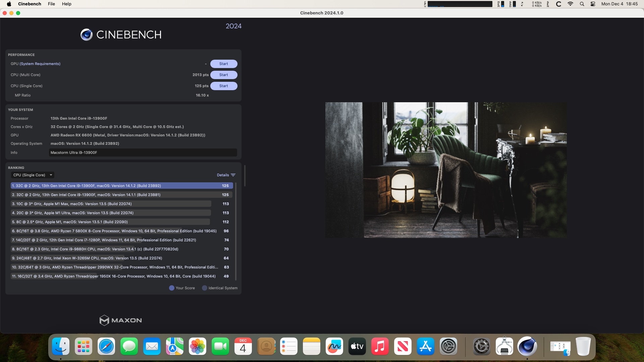Edit the Info field Macstorm Ultra i9-13900F
The width and height of the screenshot is (644, 362).
(x=143, y=153)
